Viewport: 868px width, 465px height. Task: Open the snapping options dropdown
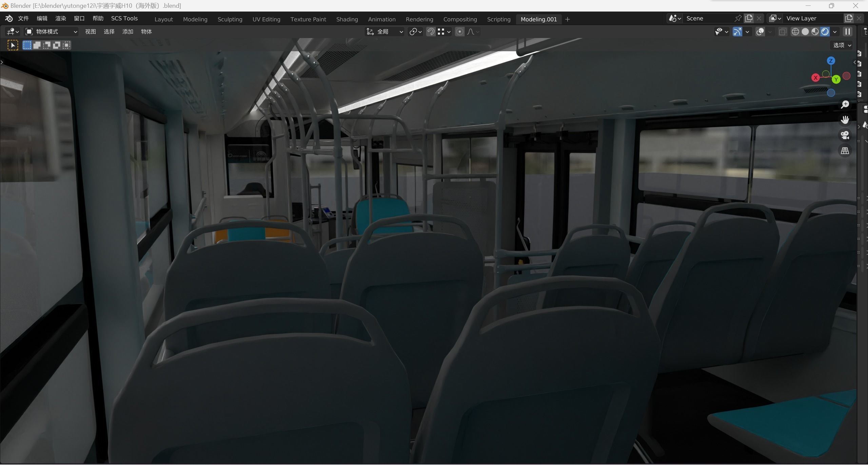pos(444,32)
